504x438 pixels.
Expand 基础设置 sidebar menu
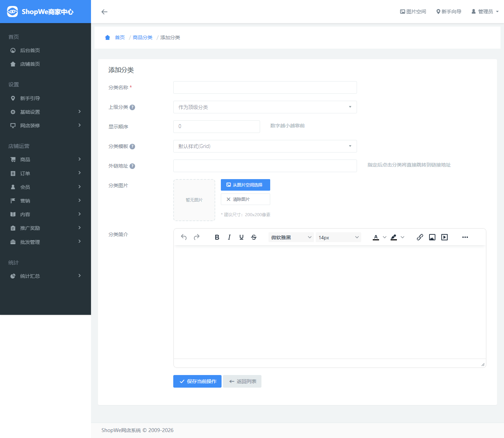tap(45, 112)
